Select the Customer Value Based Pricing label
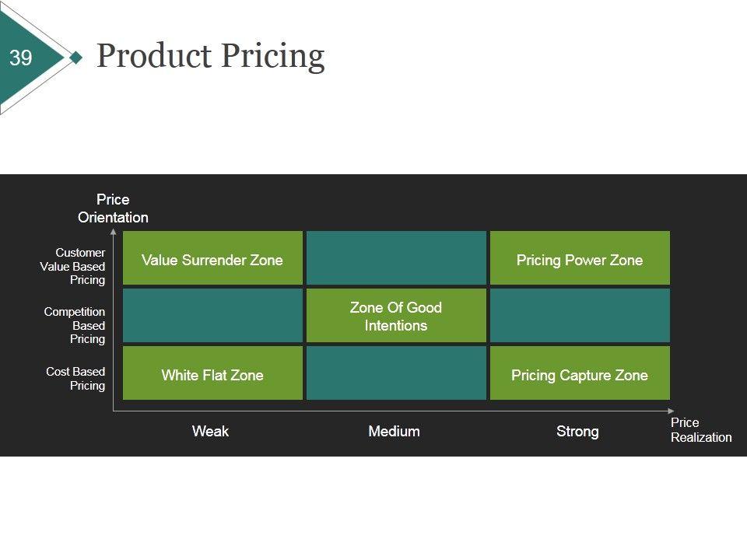The image size is (747, 560). tap(74, 266)
